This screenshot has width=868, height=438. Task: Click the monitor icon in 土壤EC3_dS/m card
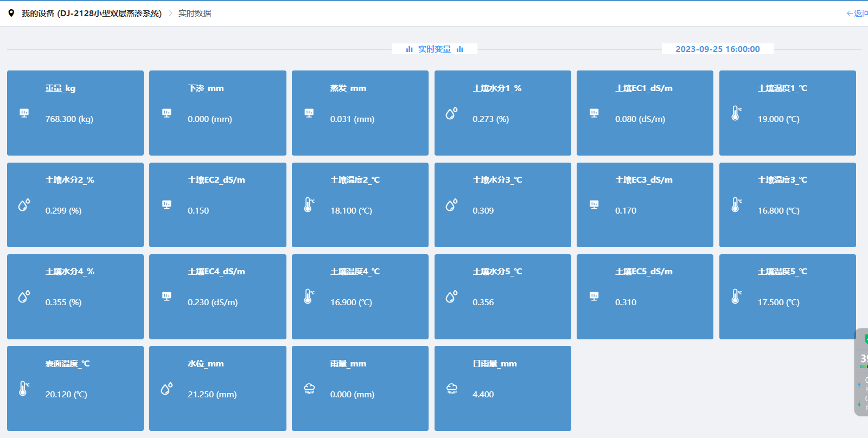[x=594, y=204]
